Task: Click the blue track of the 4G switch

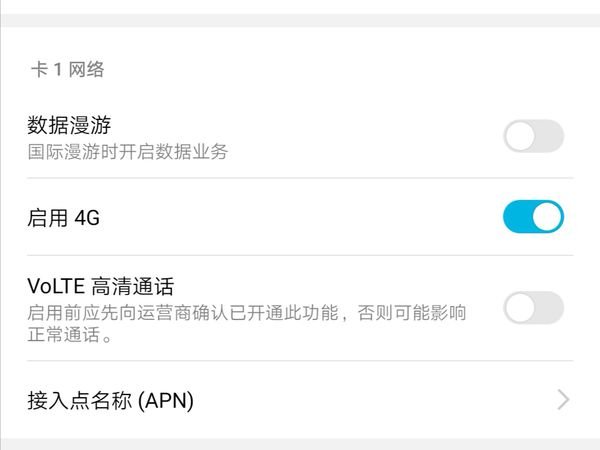Action: 516,217
